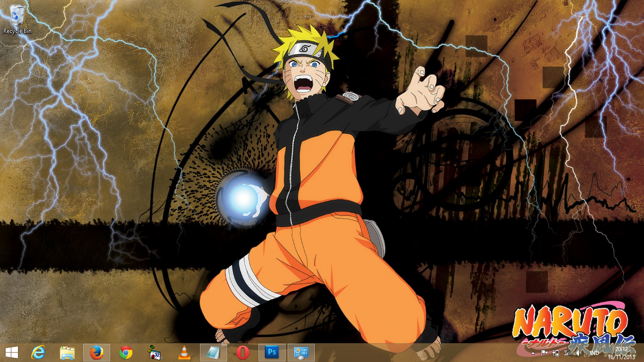Launch Internet Explorer from the taskbar

38,353
